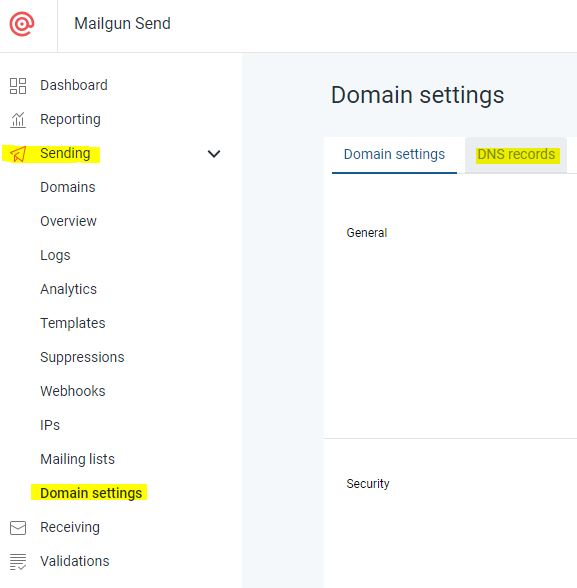Collapse the Sending menu chevron
577x588 pixels.
pyautogui.click(x=214, y=154)
